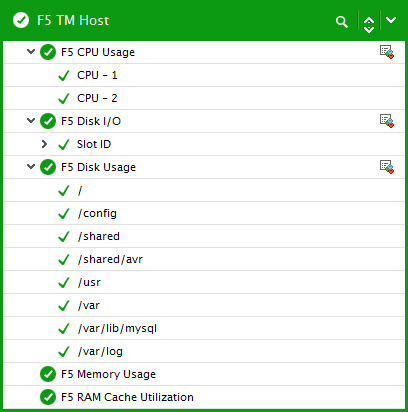This screenshot has width=408, height=412.
Task: Click the search magnifier icon in header
Action: point(342,22)
